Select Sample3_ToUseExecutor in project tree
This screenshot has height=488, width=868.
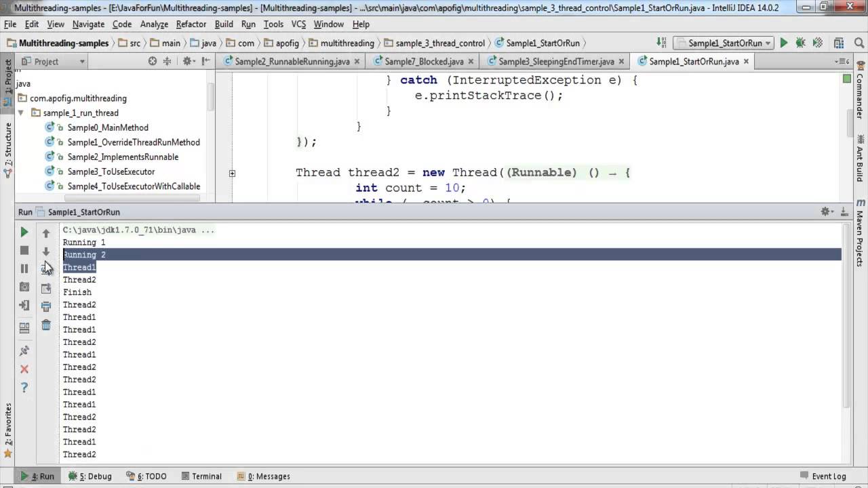coord(111,171)
